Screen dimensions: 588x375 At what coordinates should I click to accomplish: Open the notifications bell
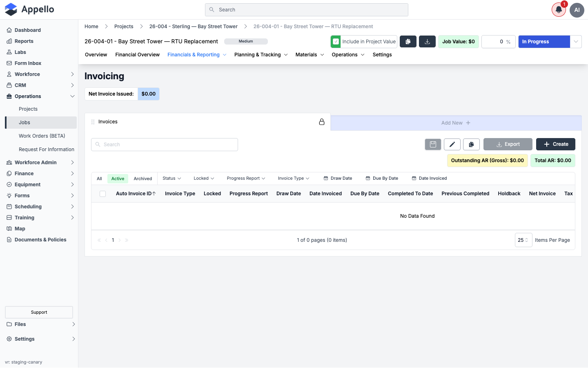[x=559, y=10]
